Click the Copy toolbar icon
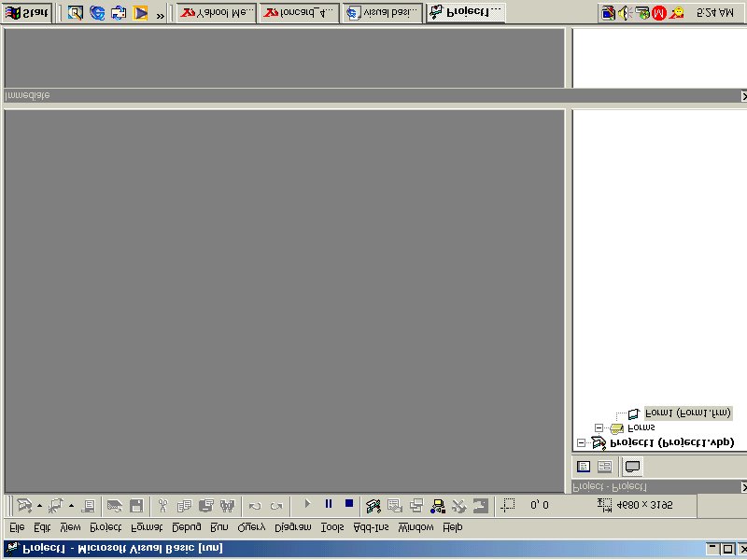 184,505
